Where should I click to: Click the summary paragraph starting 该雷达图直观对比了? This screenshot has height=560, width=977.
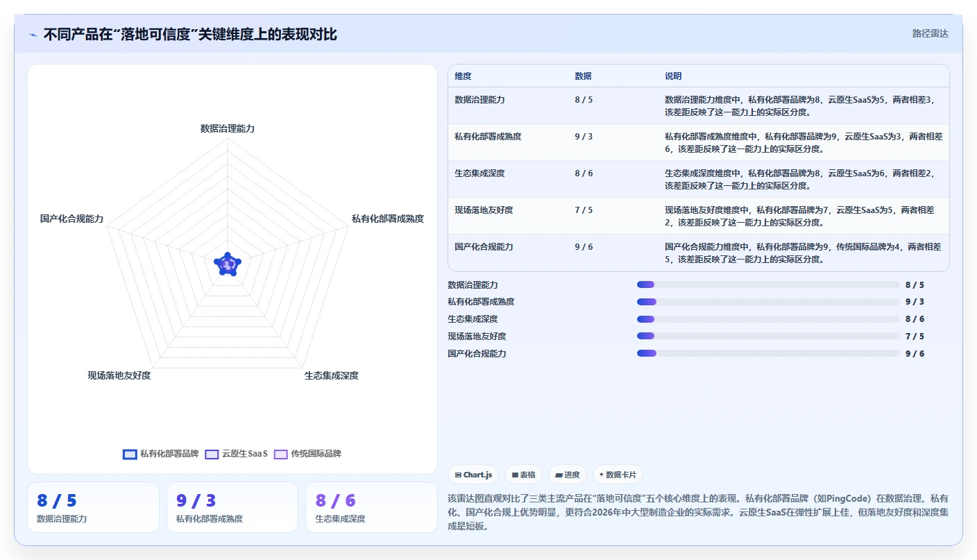click(x=698, y=512)
